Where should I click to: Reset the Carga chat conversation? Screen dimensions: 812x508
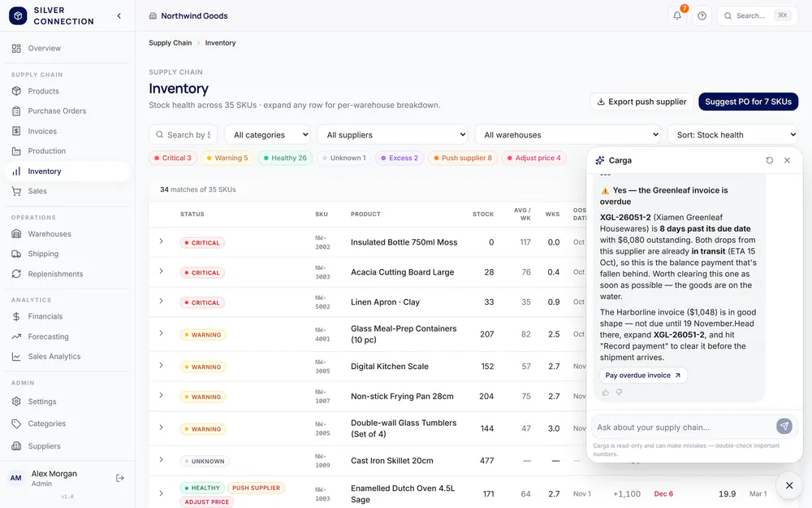pos(770,160)
